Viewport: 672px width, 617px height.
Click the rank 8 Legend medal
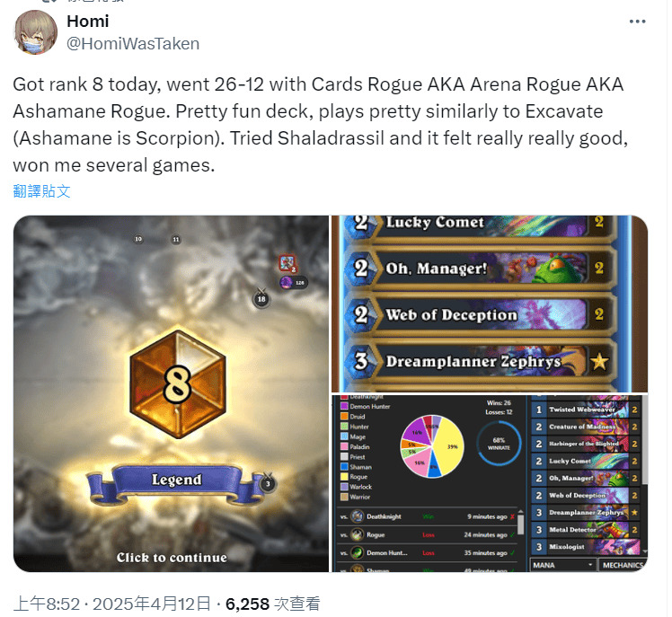point(177,383)
